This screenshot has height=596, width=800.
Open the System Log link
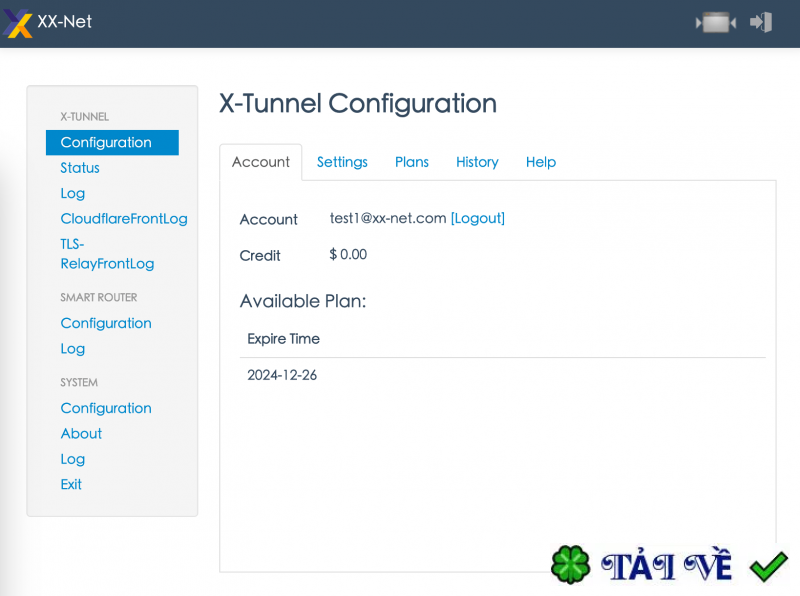coord(72,459)
